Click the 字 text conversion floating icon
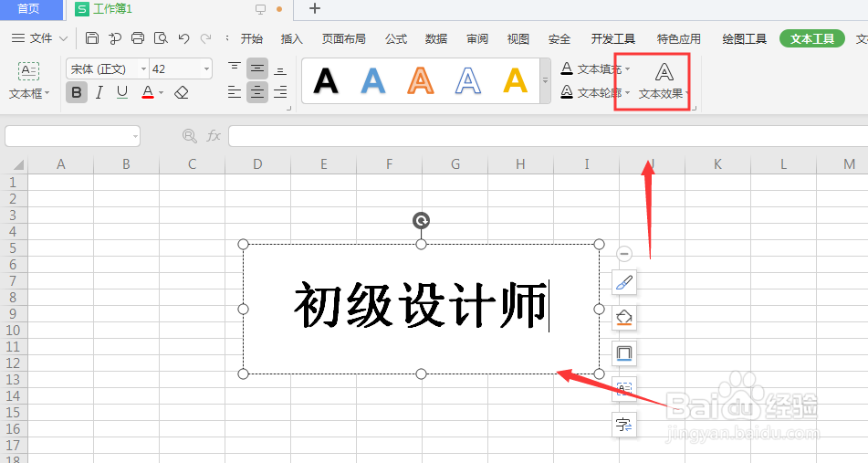The image size is (868, 463). pos(624,425)
